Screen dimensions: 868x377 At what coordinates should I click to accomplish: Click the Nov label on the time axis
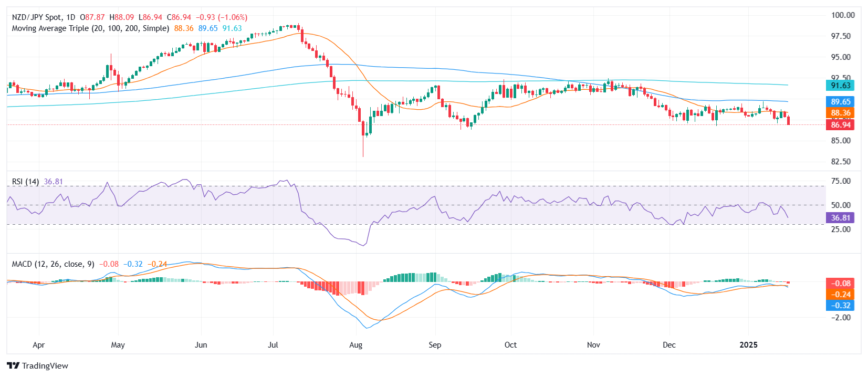[593, 345]
